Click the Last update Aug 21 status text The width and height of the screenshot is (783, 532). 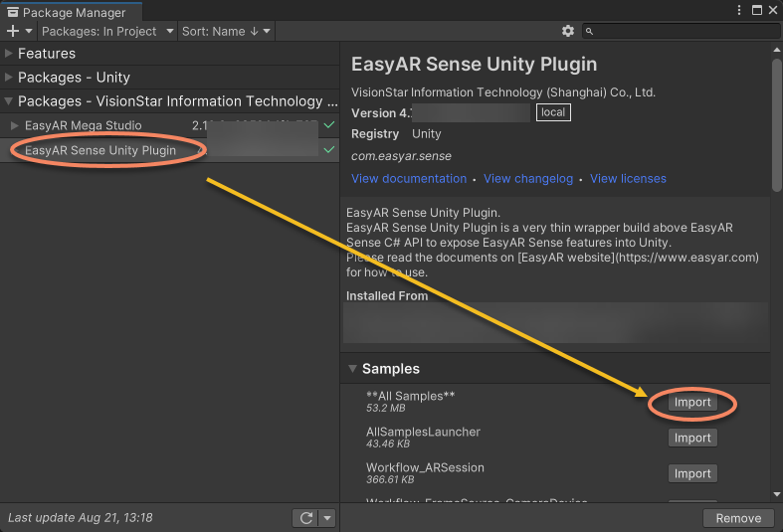(81, 517)
